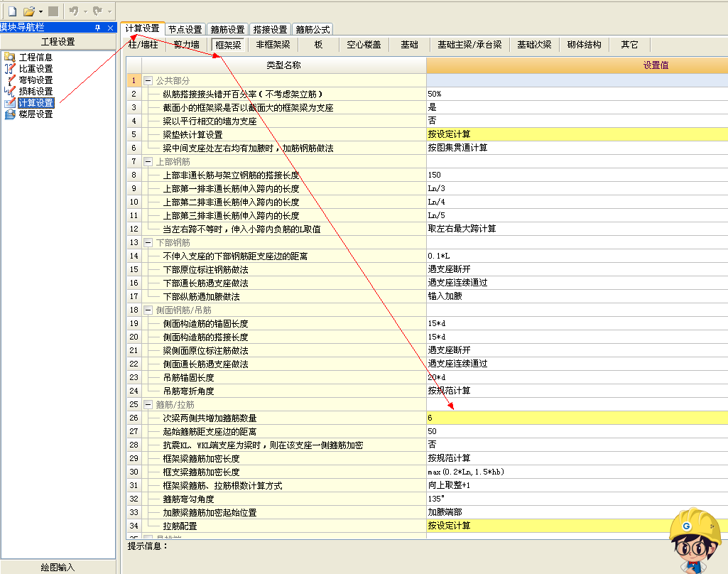Screen dimensions: 728x574
Task: Select the 基础主梁/承台梁 tab
Action: (469, 45)
